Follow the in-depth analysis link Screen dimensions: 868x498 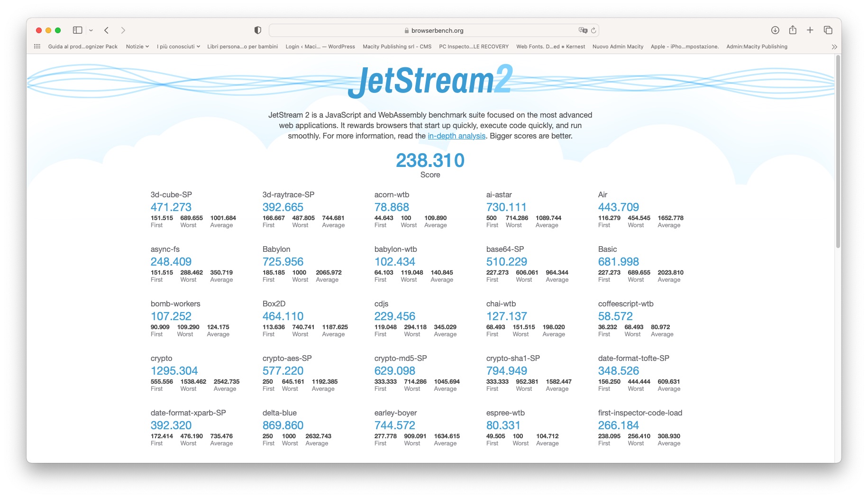click(457, 136)
